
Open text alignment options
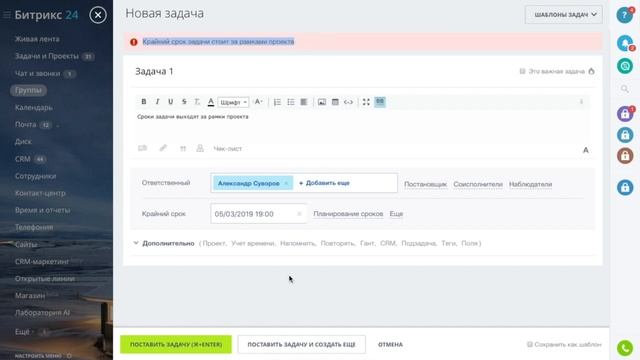[x=304, y=102]
